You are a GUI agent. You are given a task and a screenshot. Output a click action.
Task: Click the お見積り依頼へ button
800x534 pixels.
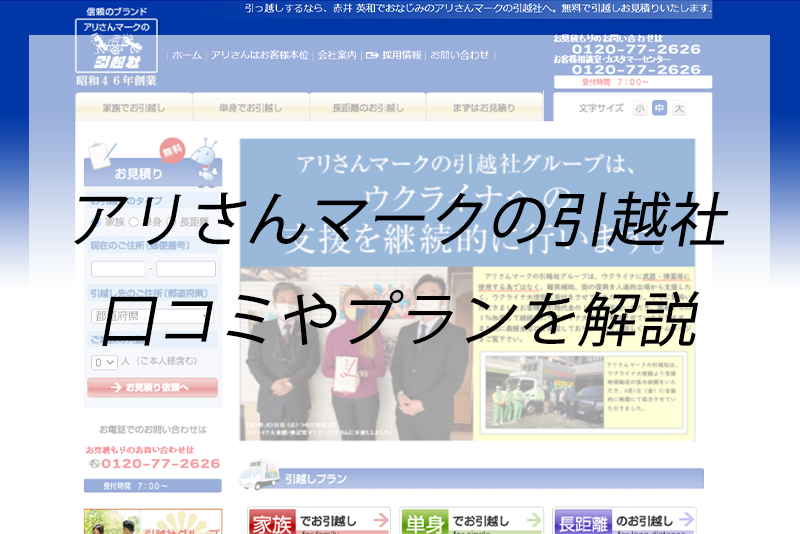pyautogui.click(x=153, y=388)
